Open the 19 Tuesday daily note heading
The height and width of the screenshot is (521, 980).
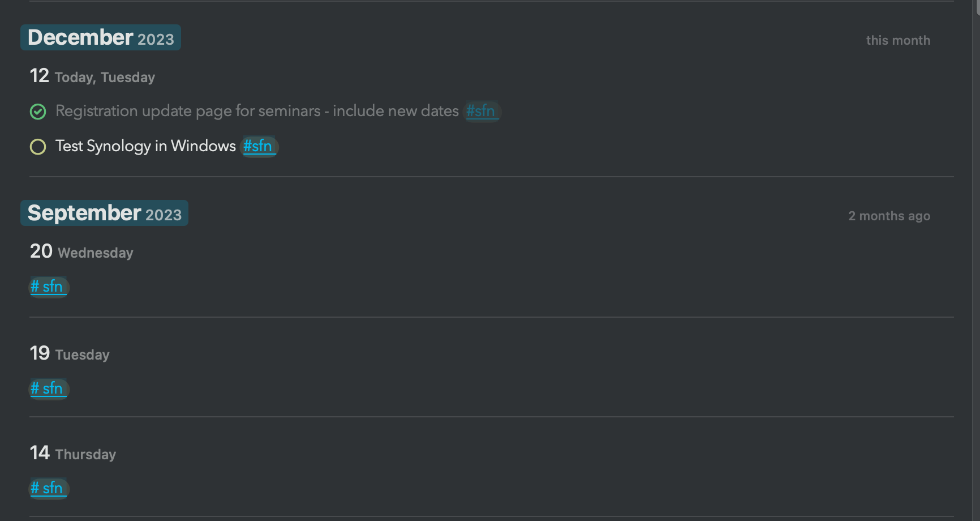tap(70, 353)
